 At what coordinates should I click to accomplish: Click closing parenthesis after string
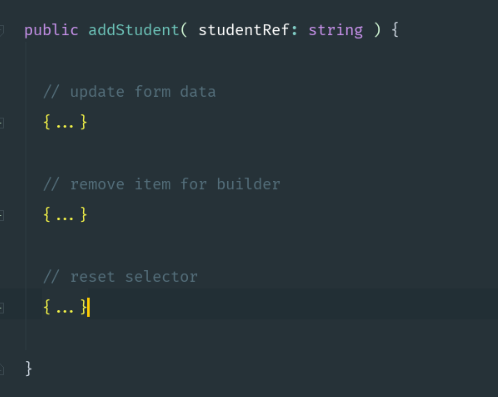tap(377, 30)
